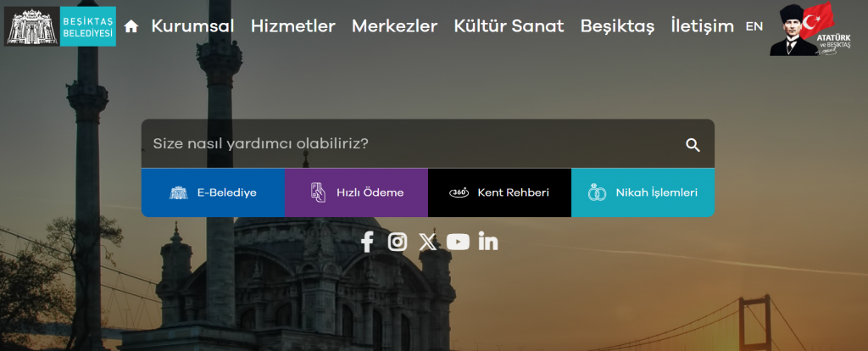Open the Hizmetler menu
This screenshot has width=868, height=351.
pyautogui.click(x=292, y=26)
